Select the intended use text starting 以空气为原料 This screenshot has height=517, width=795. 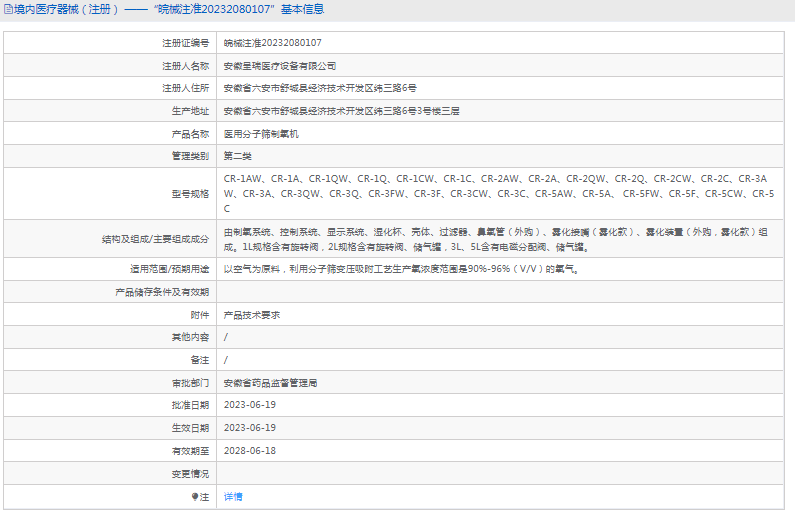point(402,269)
